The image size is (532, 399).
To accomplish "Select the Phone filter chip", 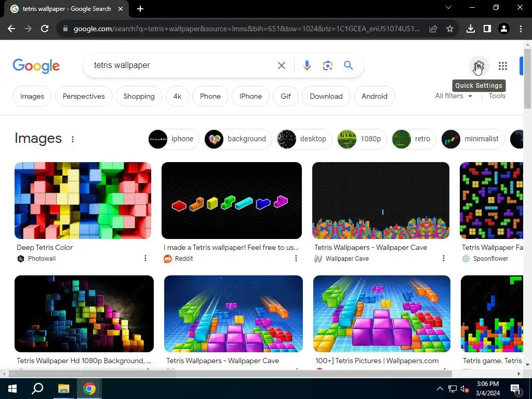I will tap(210, 96).
